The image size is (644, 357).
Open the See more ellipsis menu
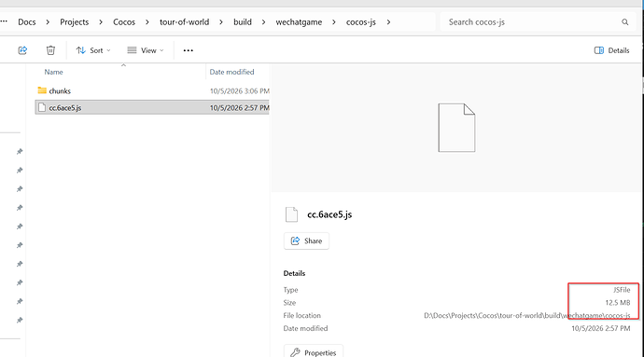click(x=189, y=50)
